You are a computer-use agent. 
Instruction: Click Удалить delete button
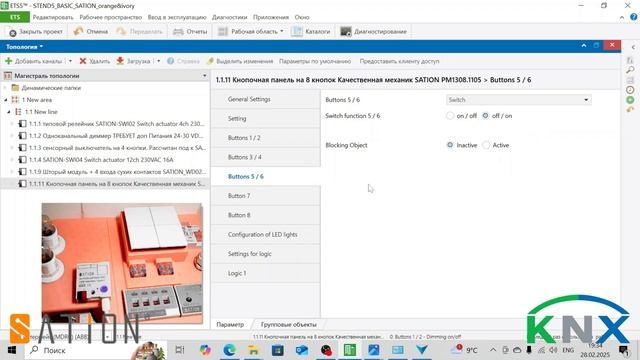tap(94, 61)
